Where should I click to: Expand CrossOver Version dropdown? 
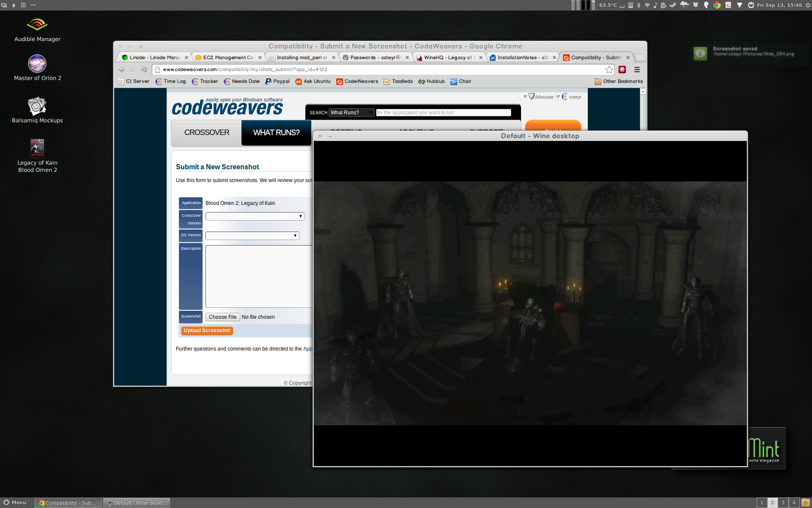coord(255,216)
